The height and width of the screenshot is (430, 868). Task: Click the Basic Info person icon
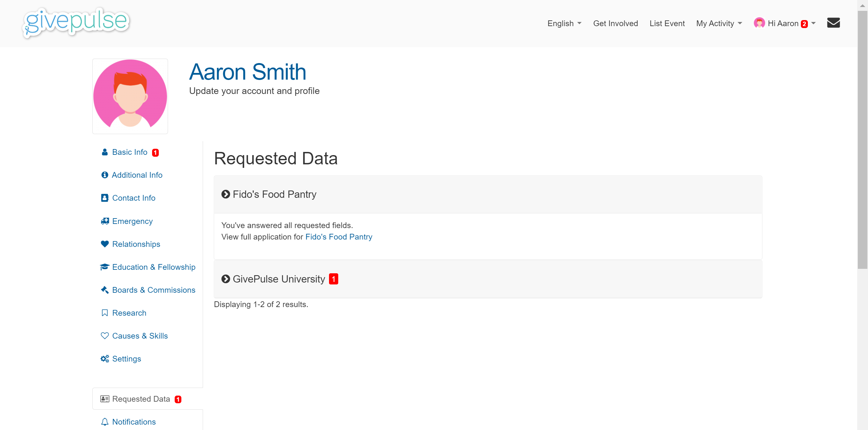tap(105, 152)
